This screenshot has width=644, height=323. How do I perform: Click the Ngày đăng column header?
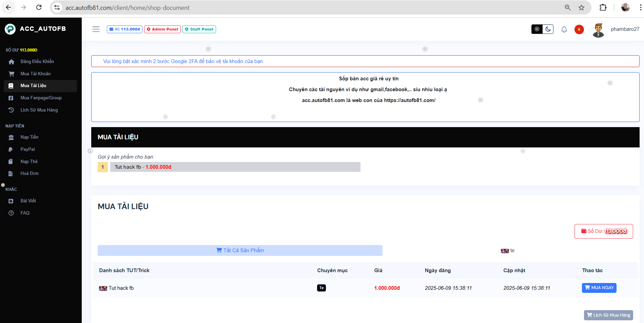pyautogui.click(x=438, y=270)
